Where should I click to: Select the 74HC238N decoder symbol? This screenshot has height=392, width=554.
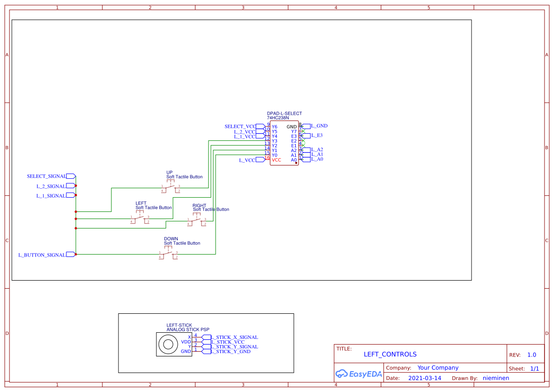click(283, 142)
